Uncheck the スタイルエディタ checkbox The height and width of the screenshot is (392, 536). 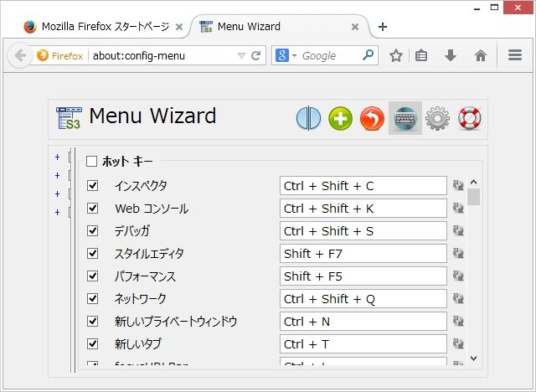pyautogui.click(x=93, y=253)
